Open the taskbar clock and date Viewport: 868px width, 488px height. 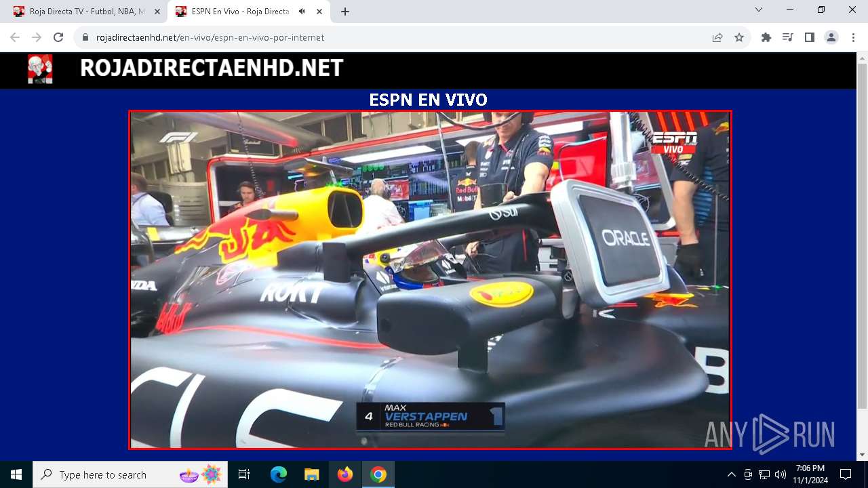click(810, 474)
